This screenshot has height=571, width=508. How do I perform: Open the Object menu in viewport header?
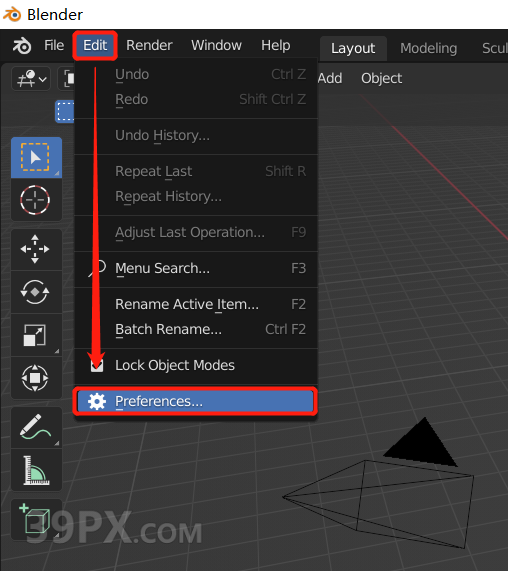click(x=382, y=78)
